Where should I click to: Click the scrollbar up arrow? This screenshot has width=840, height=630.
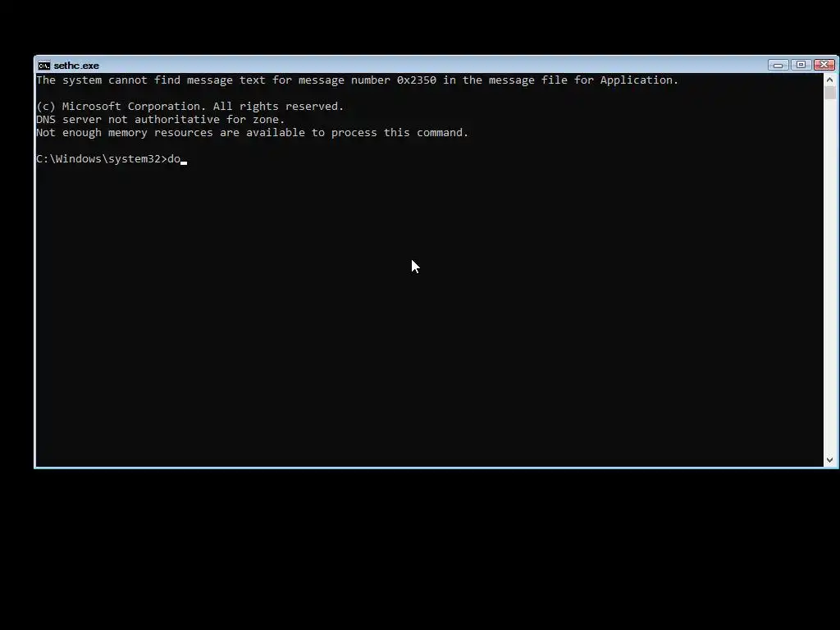point(830,80)
